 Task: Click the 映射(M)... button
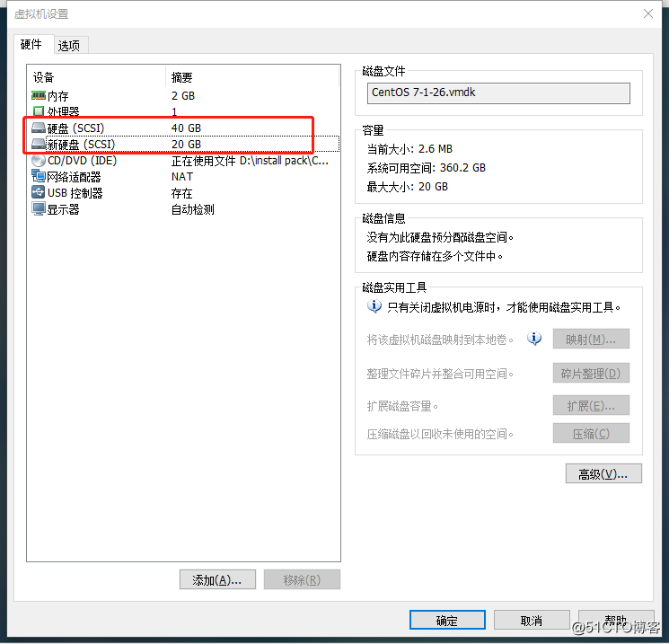(591, 340)
